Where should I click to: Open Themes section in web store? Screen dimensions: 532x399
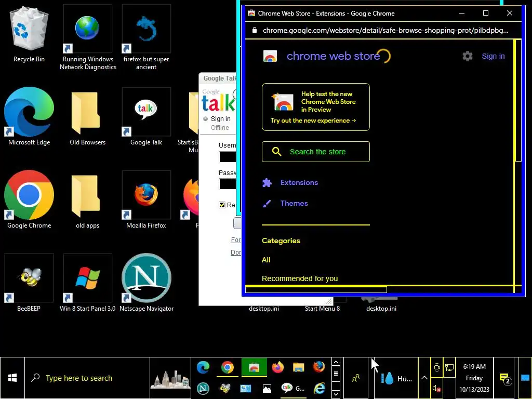tap(294, 203)
